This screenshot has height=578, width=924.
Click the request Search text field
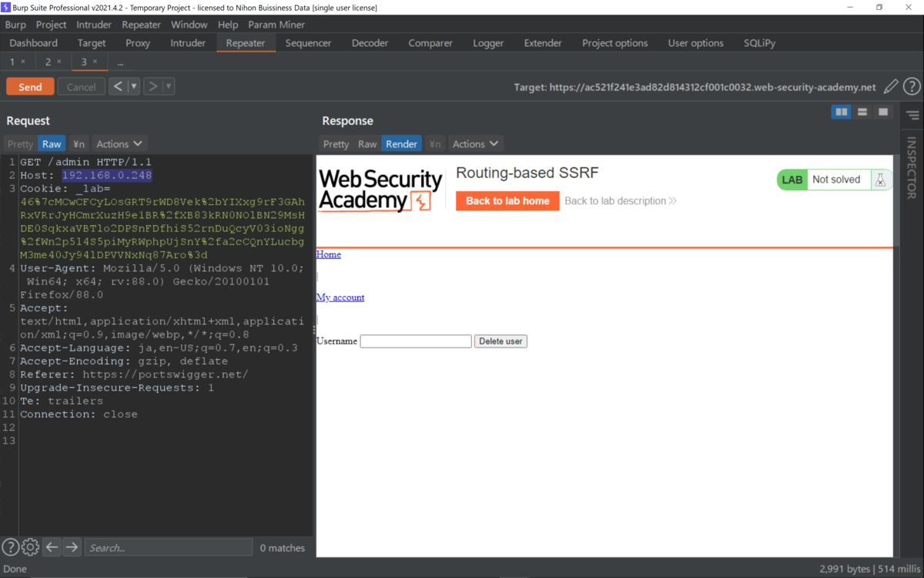(169, 547)
